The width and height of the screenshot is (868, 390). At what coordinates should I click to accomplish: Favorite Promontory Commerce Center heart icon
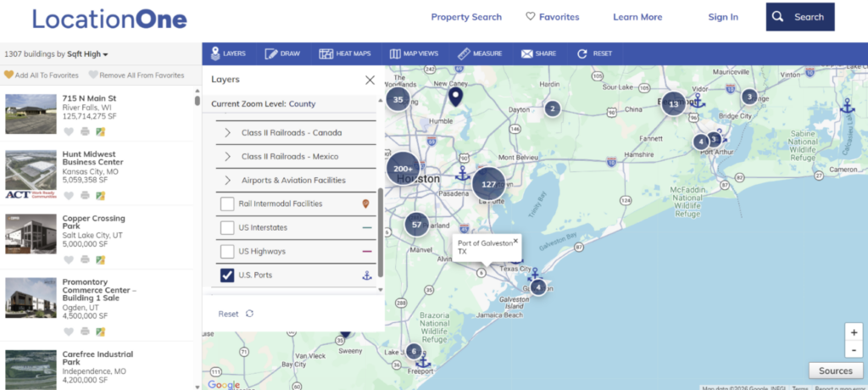coord(69,331)
